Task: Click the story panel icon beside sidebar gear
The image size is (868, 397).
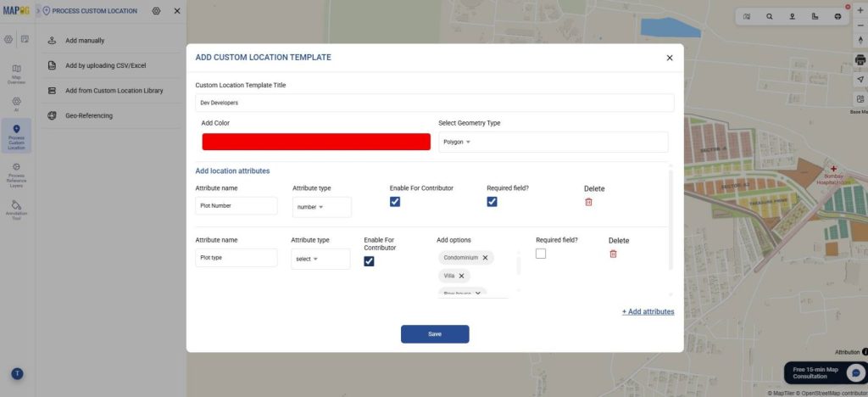Action: pos(25,39)
